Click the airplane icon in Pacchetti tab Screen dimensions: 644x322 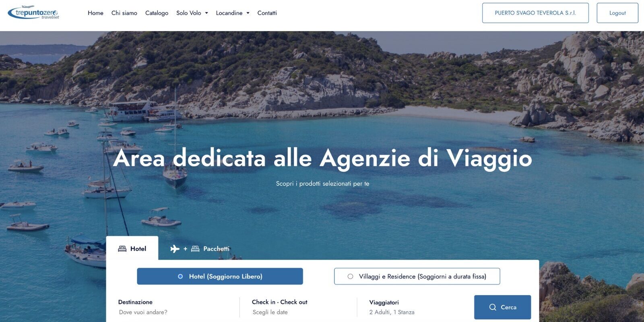click(175, 249)
